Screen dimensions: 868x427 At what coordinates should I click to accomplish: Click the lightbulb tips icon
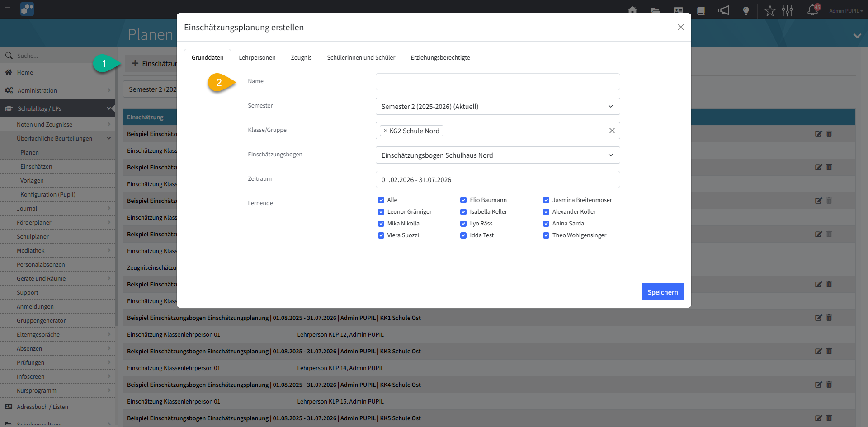click(x=746, y=11)
